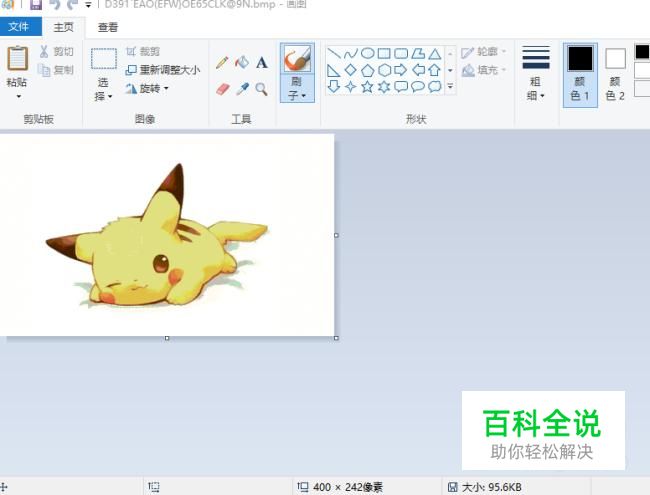Open the Select (选择) dropdown arrow
Image resolution: width=650 pixels, height=495 pixels.
(x=110, y=97)
